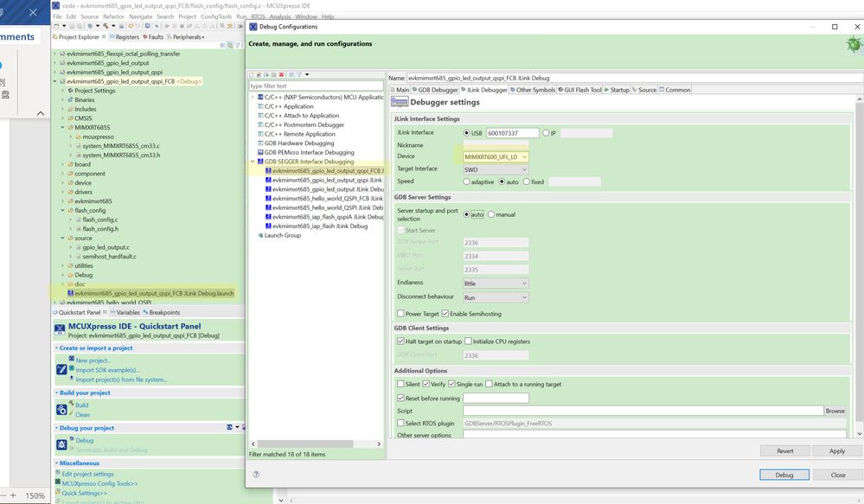Click the red delete configuration icon
This screenshot has width=864, height=504.
pos(282,74)
